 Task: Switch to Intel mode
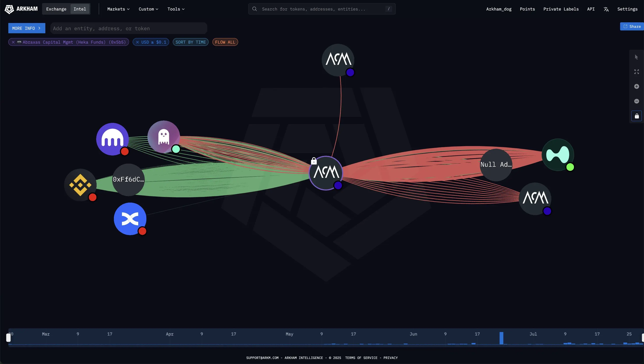80,9
